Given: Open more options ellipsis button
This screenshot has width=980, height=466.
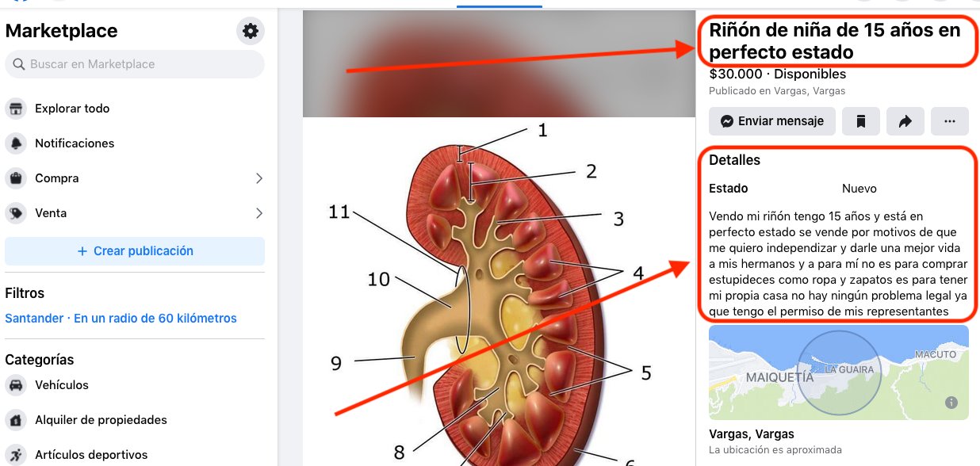Looking at the screenshot, I should pyautogui.click(x=950, y=121).
